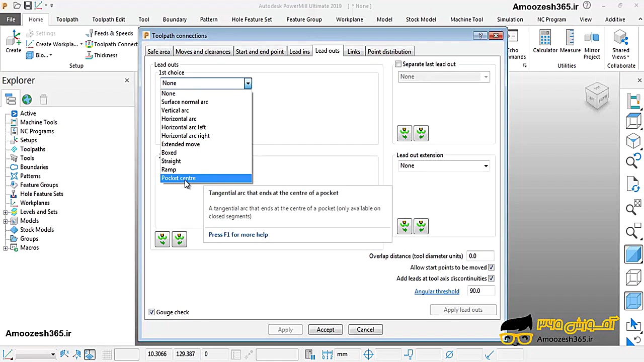
Task: Close the Explorer panel
Action: pos(127,80)
